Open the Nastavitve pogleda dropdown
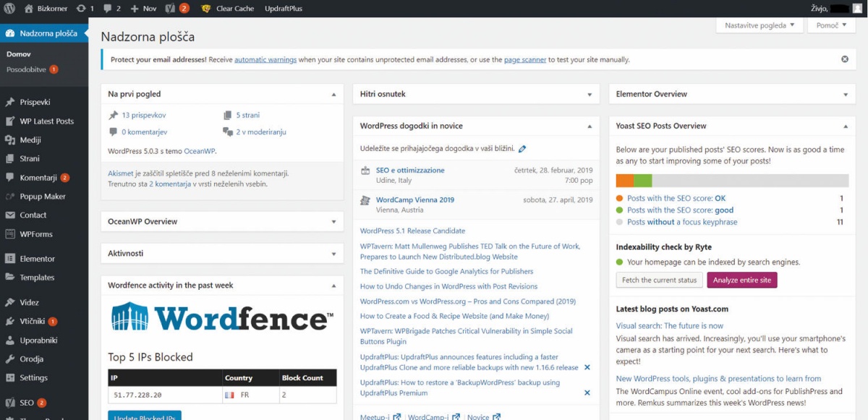868x420 pixels. coord(759,25)
